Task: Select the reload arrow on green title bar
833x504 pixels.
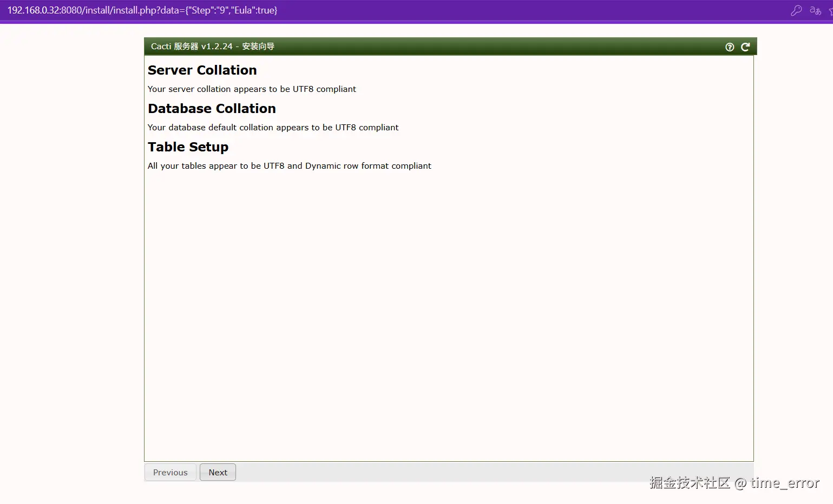Action: pyautogui.click(x=745, y=47)
